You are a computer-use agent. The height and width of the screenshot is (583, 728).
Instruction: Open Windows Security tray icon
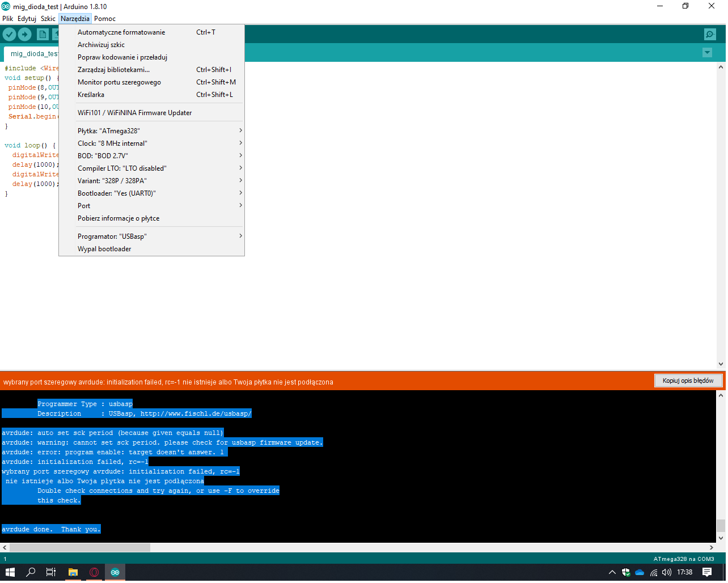tap(626, 573)
